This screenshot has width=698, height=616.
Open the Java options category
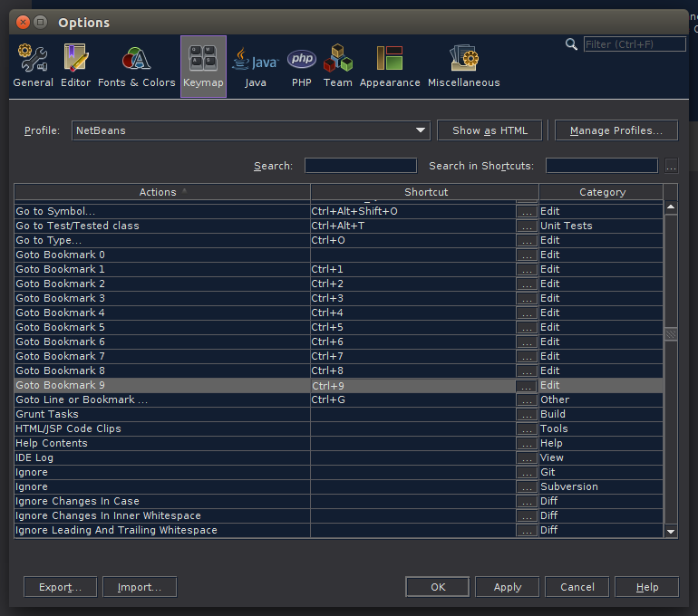point(255,66)
